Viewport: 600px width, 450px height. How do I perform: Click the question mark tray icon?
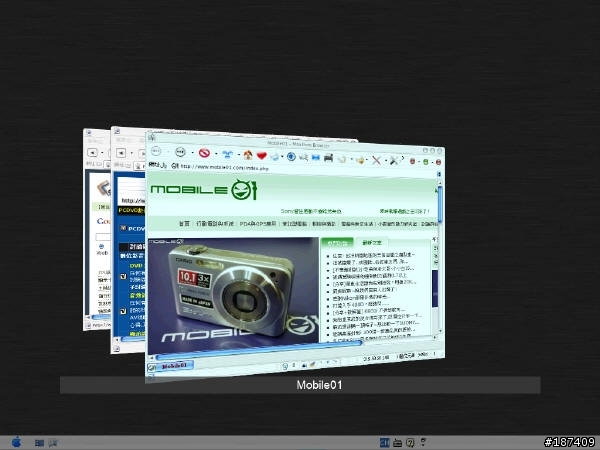pyautogui.click(x=410, y=443)
